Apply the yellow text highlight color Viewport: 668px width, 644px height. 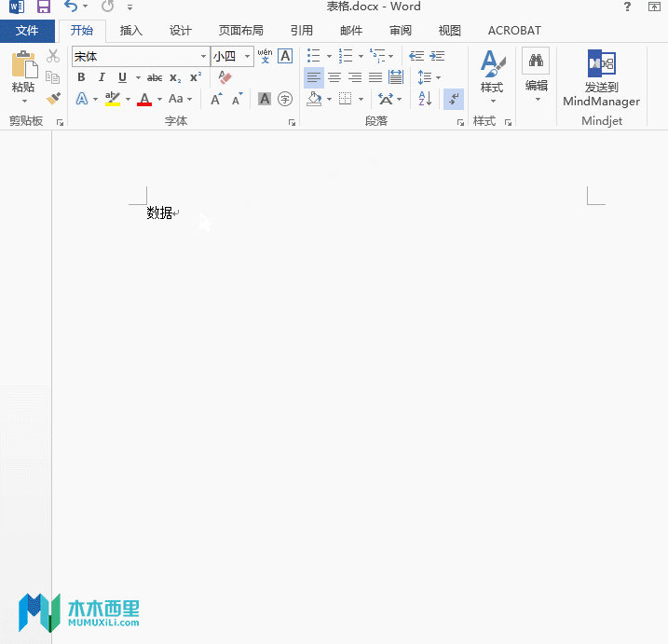pyautogui.click(x=113, y=99)
